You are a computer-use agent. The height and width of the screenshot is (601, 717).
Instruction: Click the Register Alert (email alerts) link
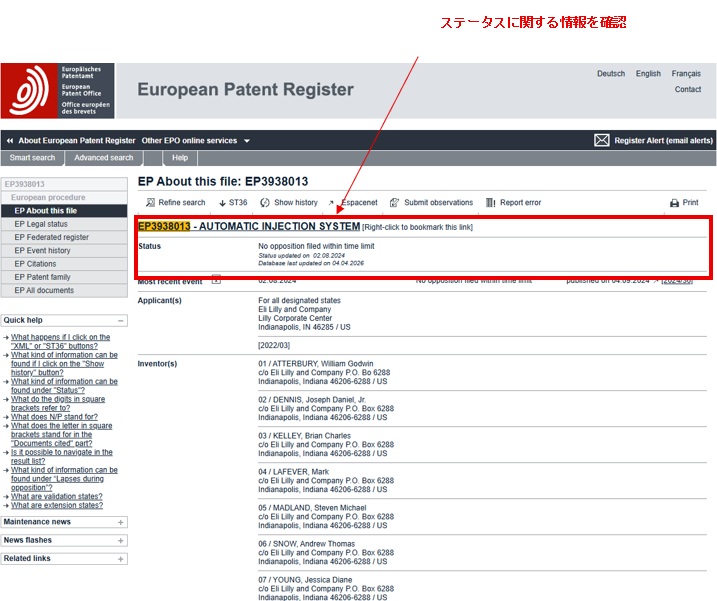(x=663, y=141)
